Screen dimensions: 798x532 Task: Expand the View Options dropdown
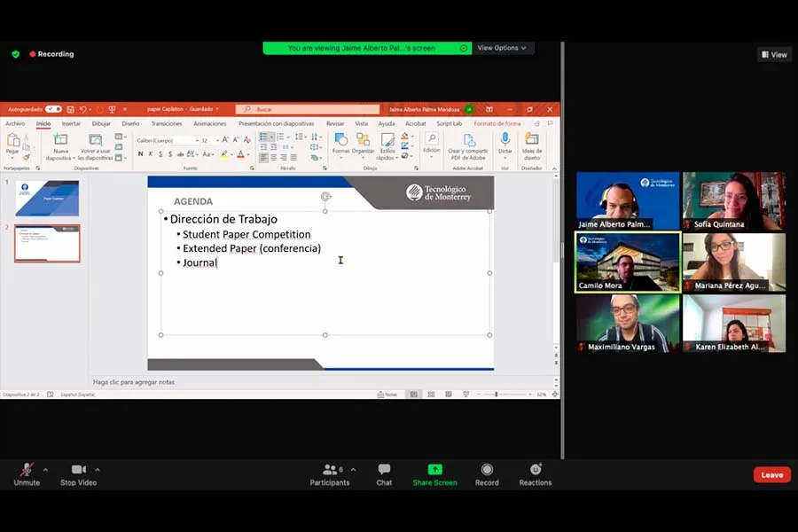[502, 48]
